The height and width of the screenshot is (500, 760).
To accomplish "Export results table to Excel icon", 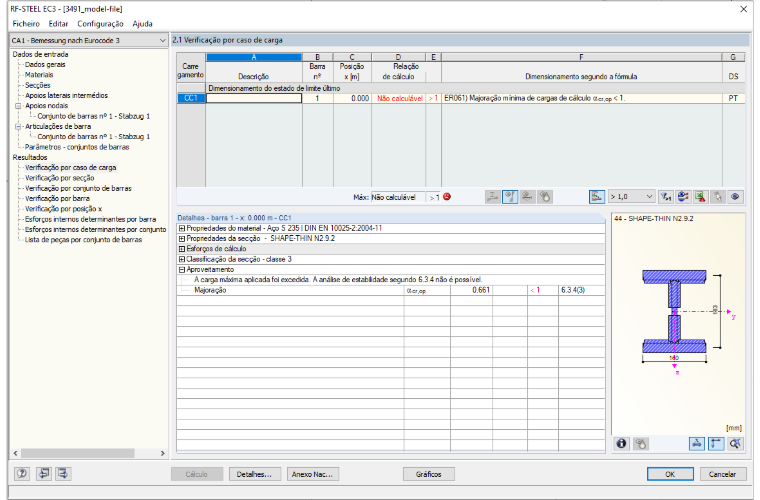I will (700, 197).
